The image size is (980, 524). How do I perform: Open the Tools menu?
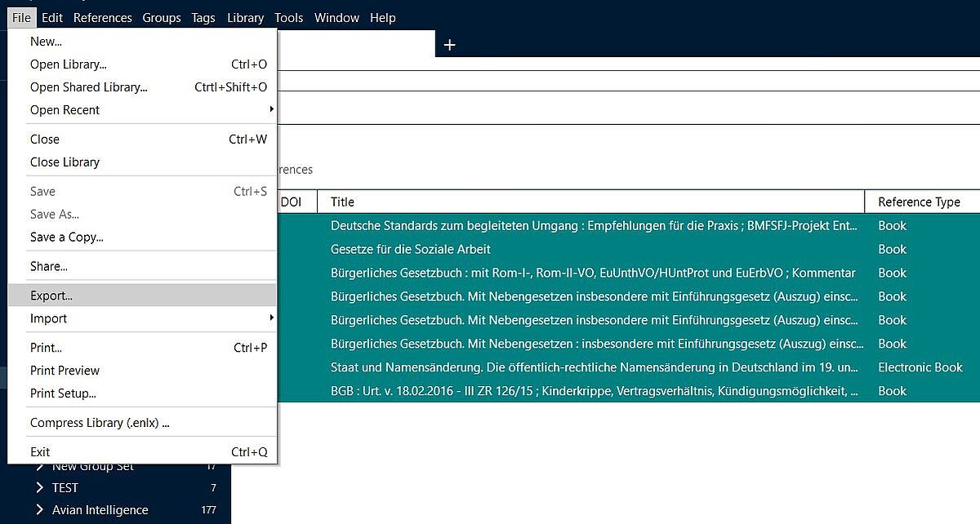289,17
